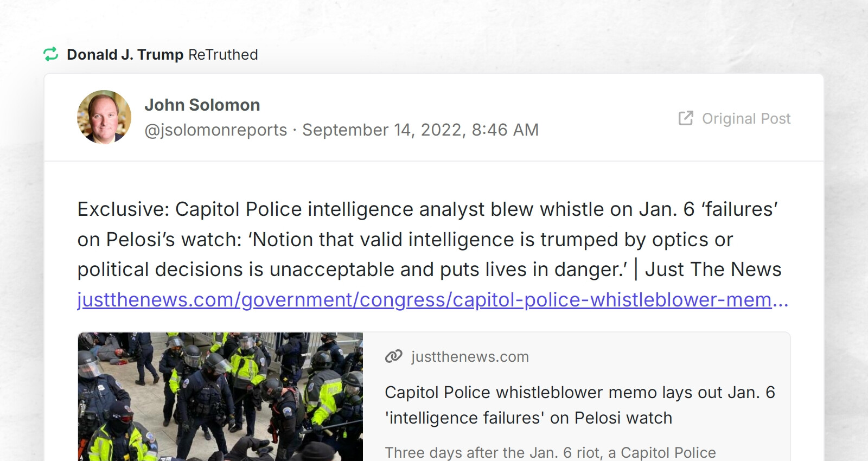Click the display name John Solomon
The height and width of the screenshot is (461, 868).
click(202, 105)
